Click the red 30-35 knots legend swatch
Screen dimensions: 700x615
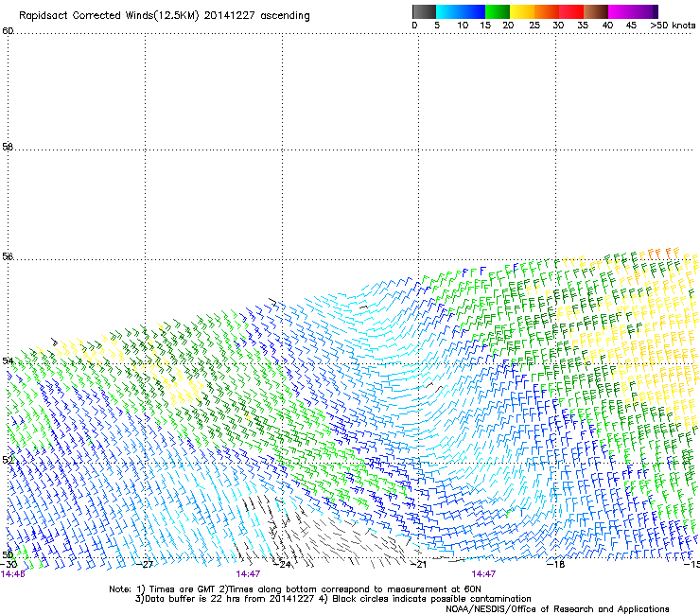click(571, 11)
